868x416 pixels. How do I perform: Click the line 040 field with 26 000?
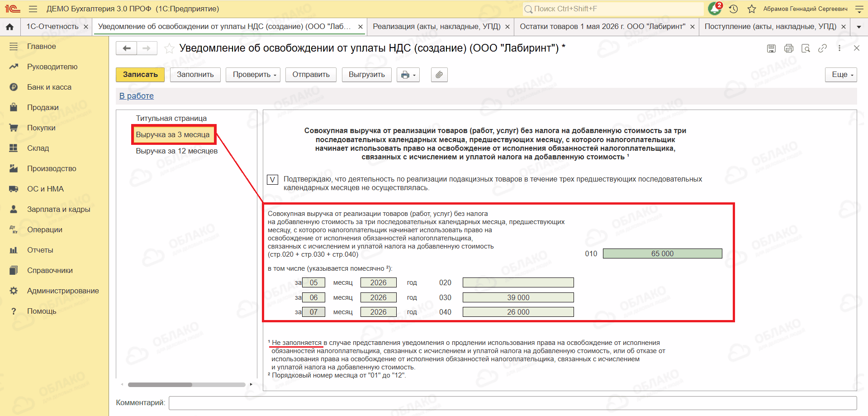click(x=518, y=312)
